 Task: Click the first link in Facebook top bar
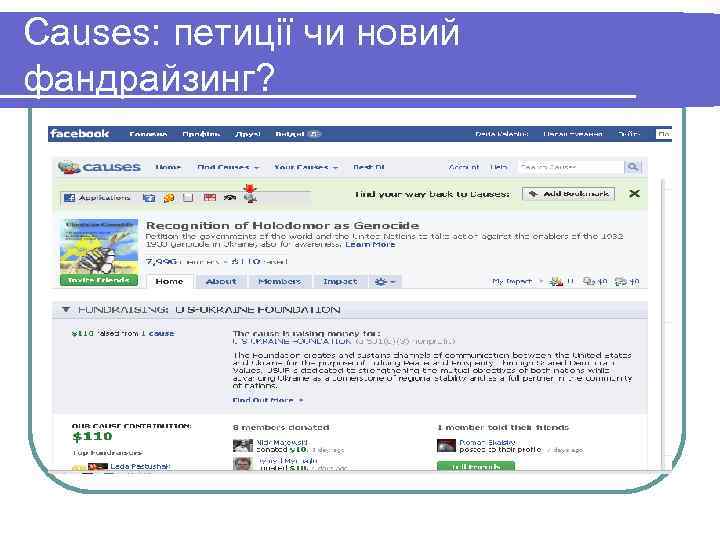(x=148, y=134)
